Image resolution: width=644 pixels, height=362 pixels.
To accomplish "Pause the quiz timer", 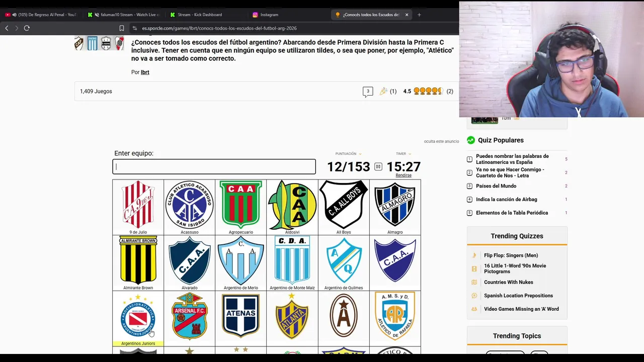I will pos(378,167).
